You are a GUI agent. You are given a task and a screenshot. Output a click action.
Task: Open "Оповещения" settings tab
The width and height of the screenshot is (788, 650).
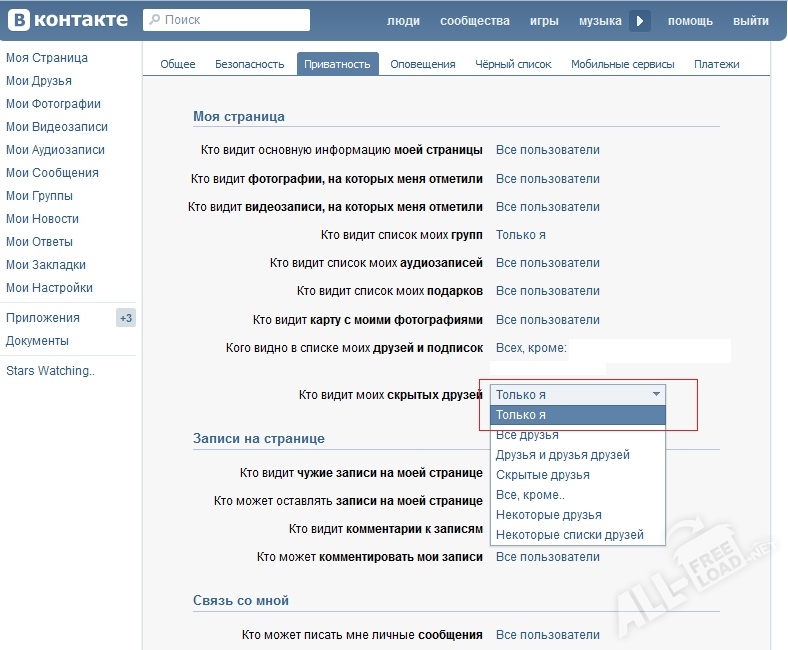422,64
